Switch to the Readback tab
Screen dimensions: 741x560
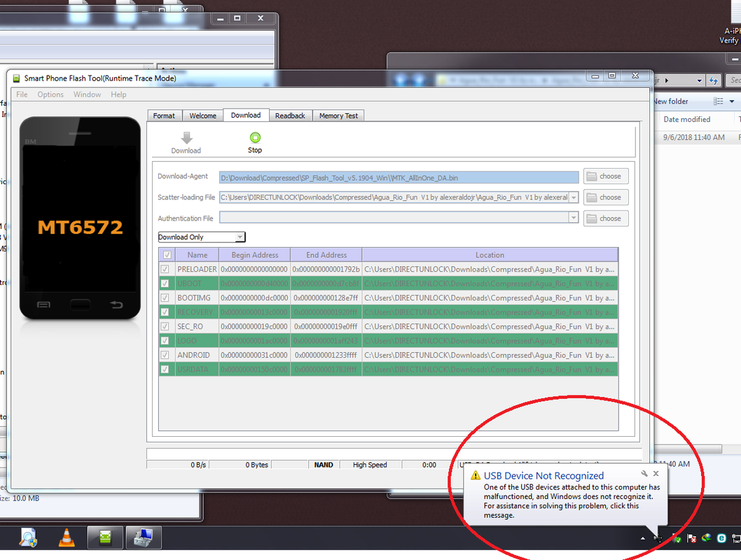pos(290,115)
